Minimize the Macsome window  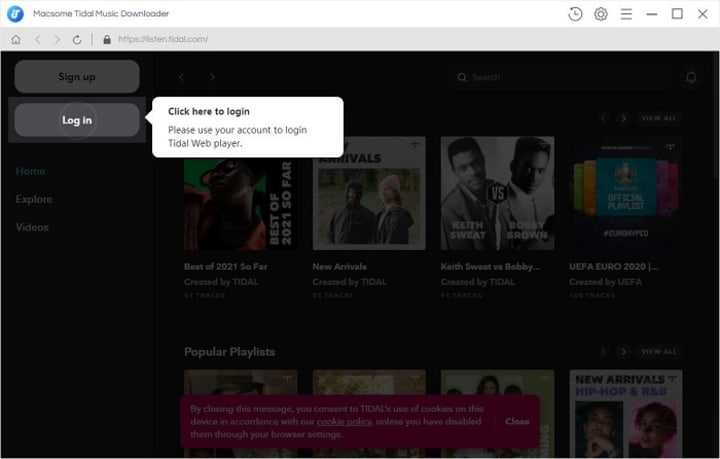point(652,14)
